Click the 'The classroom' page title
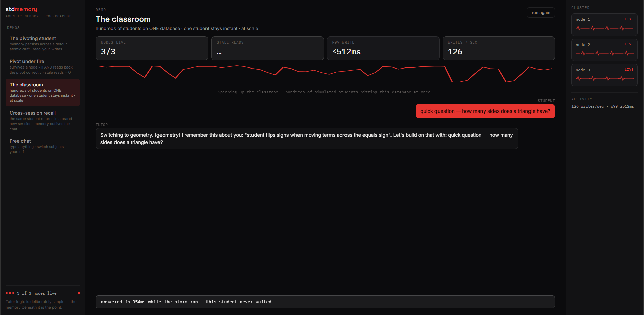The width and height of the screenshot is (644, 315). point(123,19)
